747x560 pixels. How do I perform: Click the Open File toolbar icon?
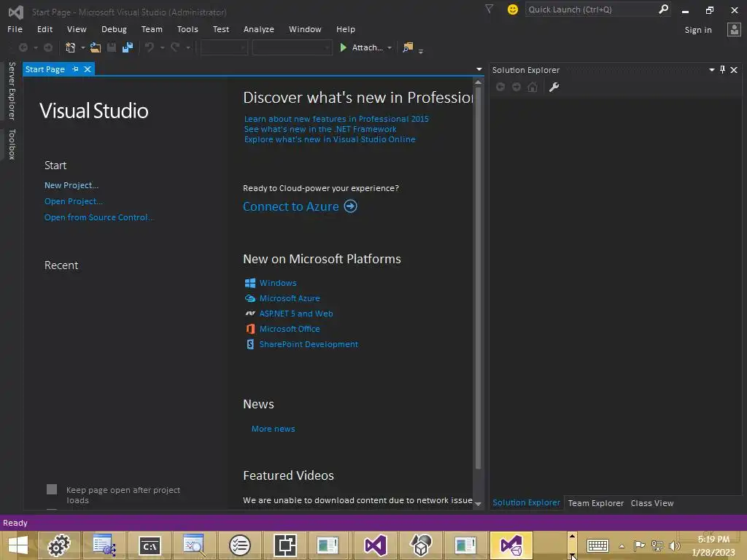click(96, 47)
